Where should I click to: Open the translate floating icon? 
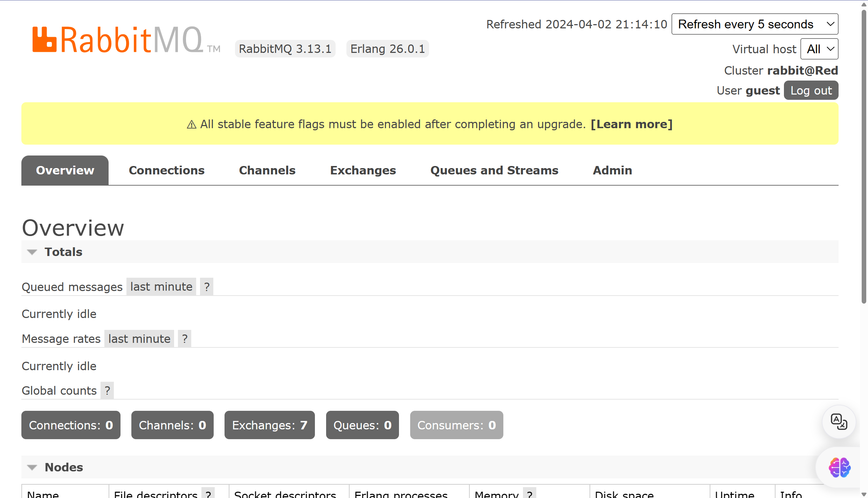pos(839,422)
